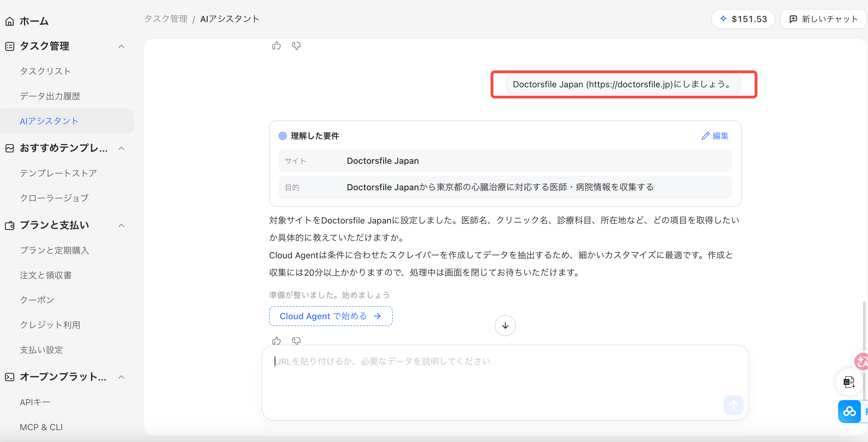The image size is (868, 442).
Task: Click タスク管理 breadcrumb link
Action: [x=166, y=19]
